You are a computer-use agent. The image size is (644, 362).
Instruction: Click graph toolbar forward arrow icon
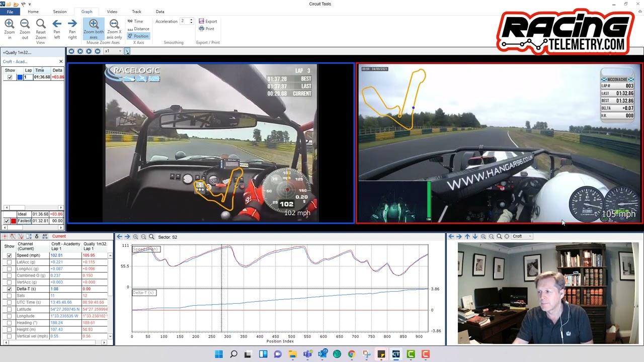[x=127, y=237]
